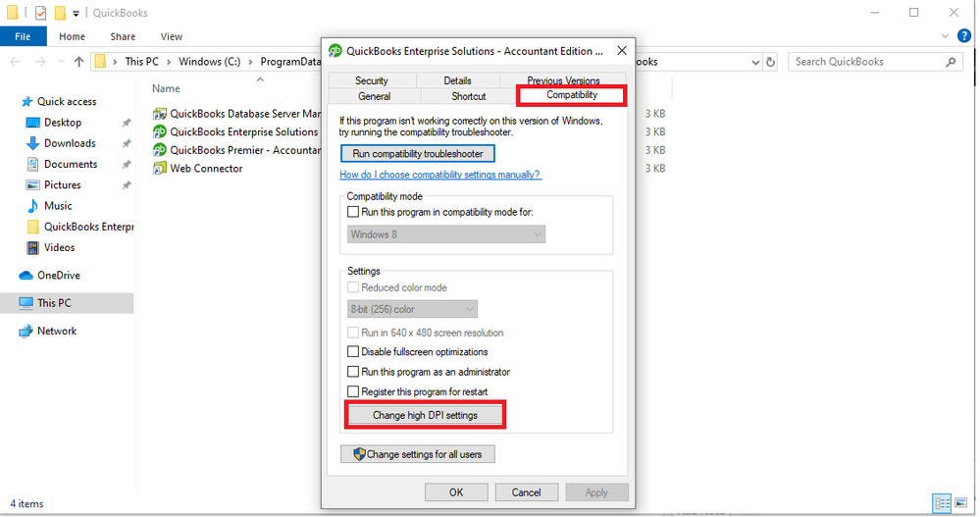Click Change settings for all users
Viewport: 980px width, 517px height.
coord(418,454)
